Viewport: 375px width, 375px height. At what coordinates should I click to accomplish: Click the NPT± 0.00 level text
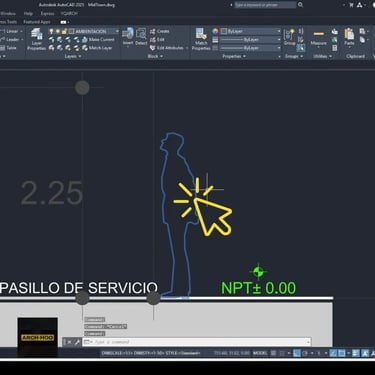258,288
